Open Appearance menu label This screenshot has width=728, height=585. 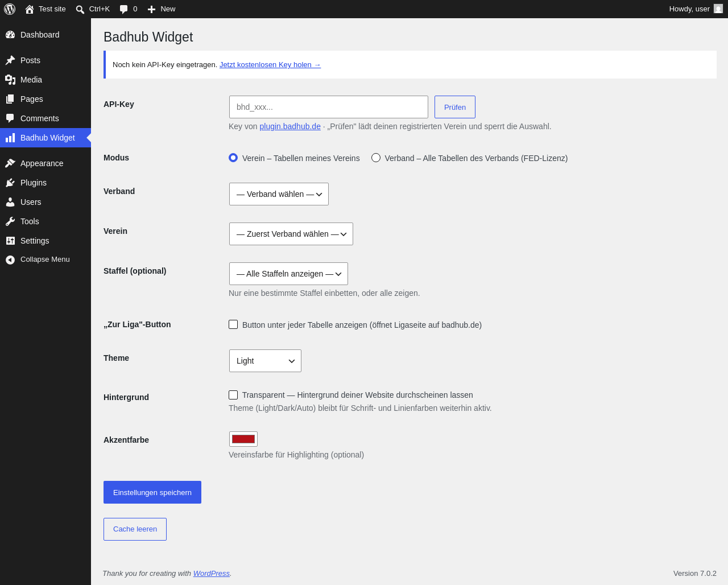pyautogui.click(x=42, y=163)
